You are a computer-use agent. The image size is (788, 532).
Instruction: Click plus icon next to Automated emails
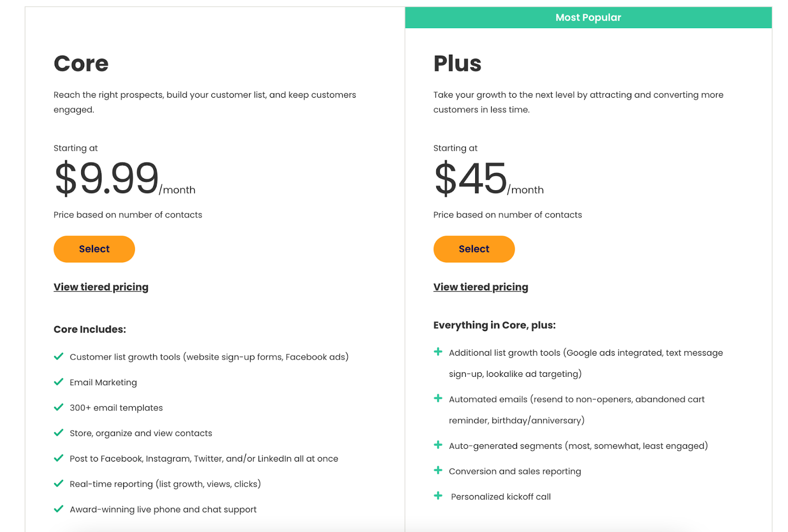438,398
